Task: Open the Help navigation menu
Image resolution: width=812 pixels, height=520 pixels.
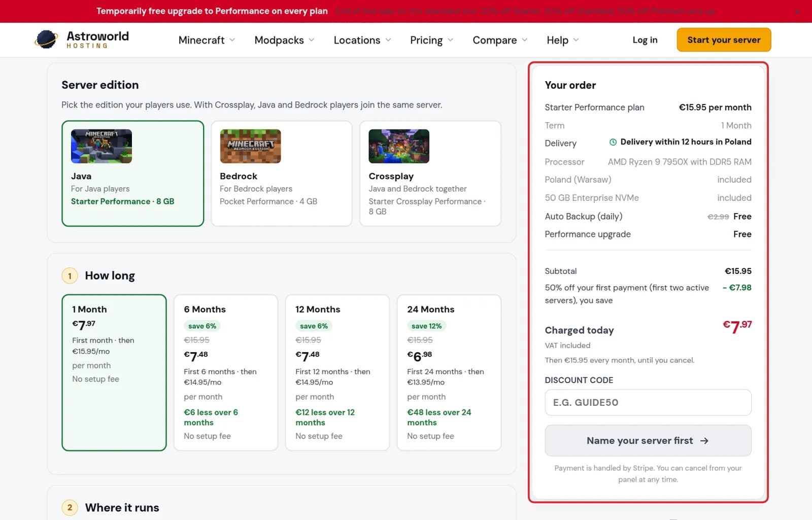Action: coord(563,40)
